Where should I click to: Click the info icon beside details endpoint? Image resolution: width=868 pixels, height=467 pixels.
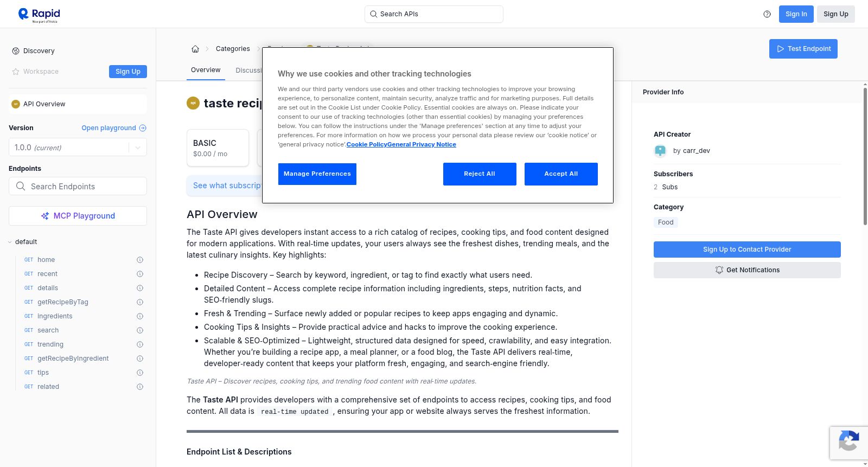point(140,288)
